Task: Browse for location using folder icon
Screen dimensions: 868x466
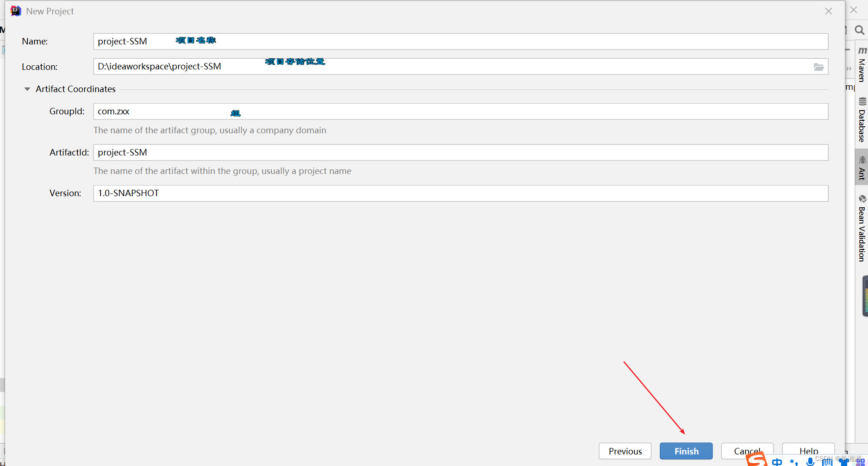Action: tap(818, 67)
